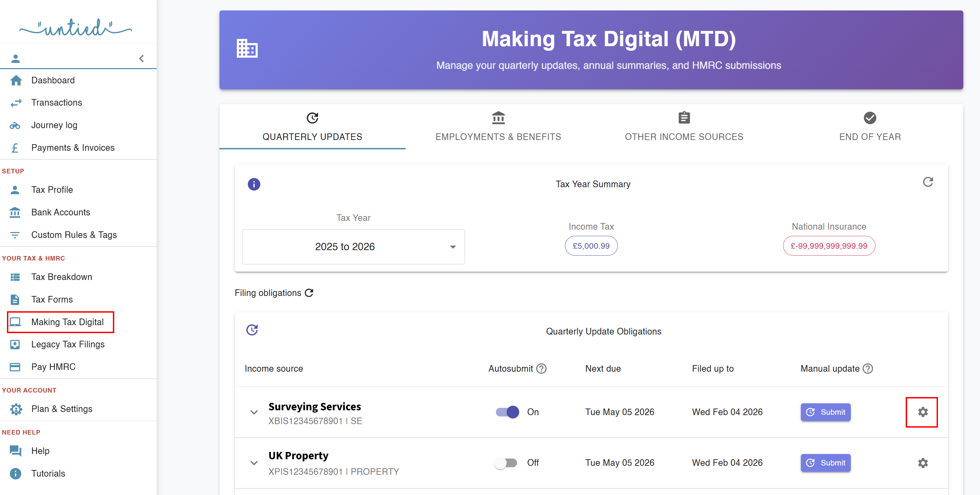Open the Dashboard home icon
Image resolution: width=980 pixels, height=495 pixels.
(x=16, y=80)
